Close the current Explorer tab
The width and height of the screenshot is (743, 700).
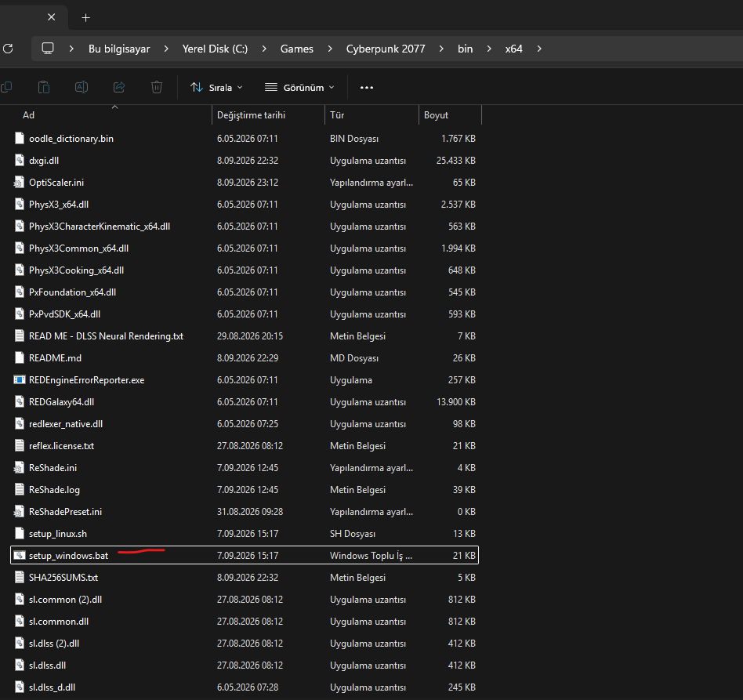(x=52, y=17)
